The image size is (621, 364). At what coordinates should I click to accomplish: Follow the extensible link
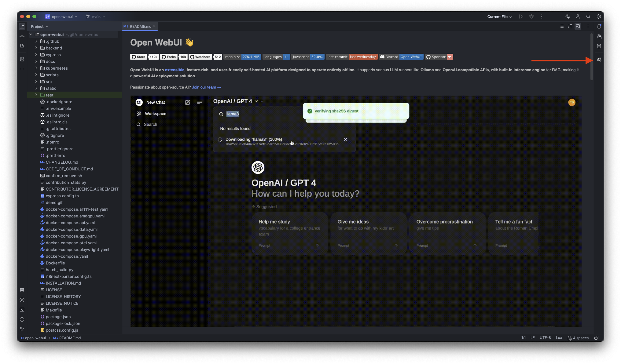point(175,70)
